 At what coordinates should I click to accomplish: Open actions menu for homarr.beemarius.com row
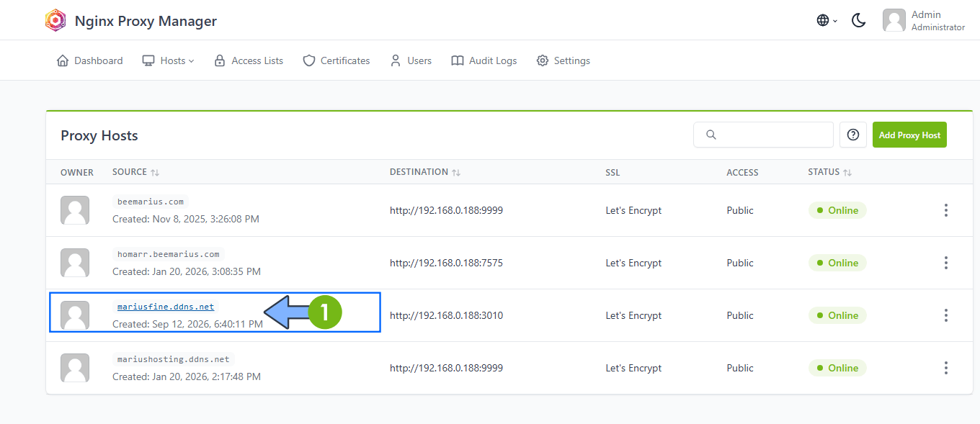coord(945,263)
